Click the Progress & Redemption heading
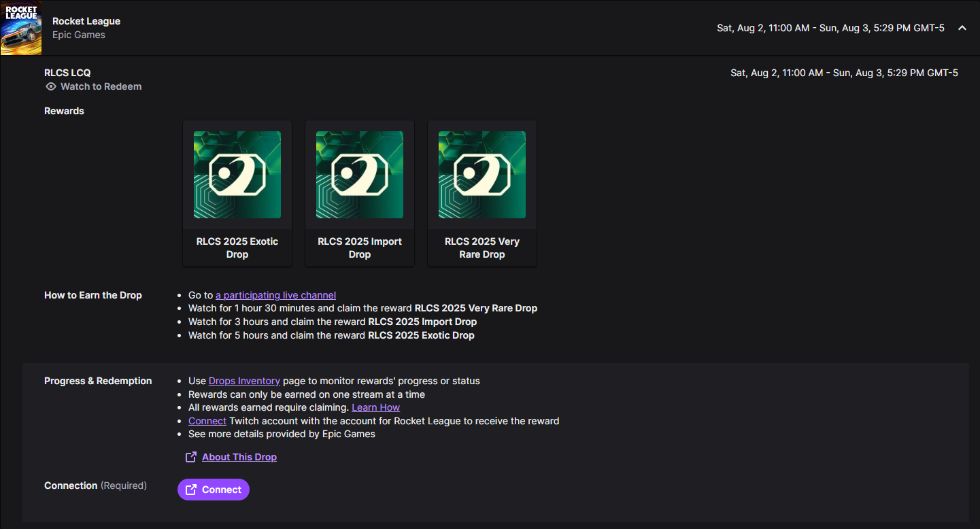The width and height of the screenshot is (980, 529). point(98,381)
